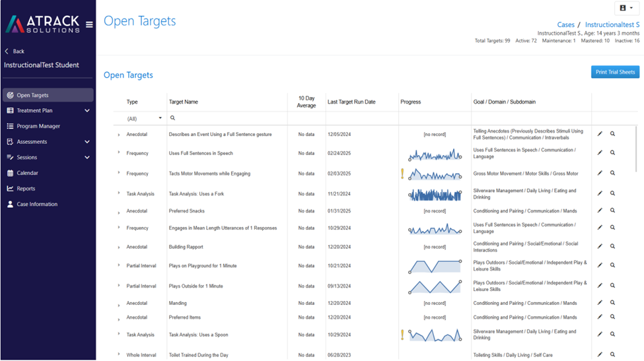Expand the Describes an Event row arrow
Image resolution: width=644 pixels, height=361 pixels.
coord(119,135)
